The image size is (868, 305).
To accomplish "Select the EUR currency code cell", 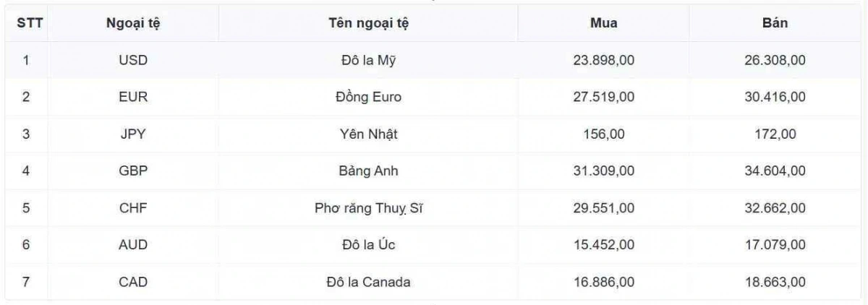I will [x=133, y=98].
